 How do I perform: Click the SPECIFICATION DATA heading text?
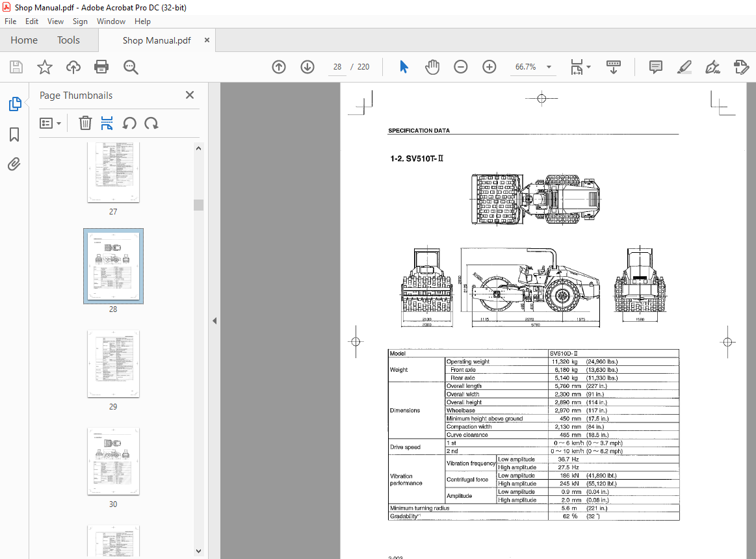click(x=419, y=130)
